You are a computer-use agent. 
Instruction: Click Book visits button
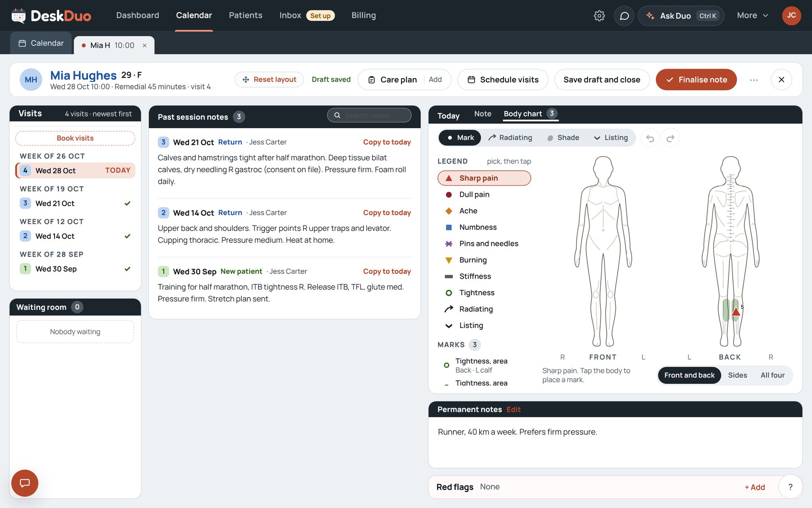point(75,138)
